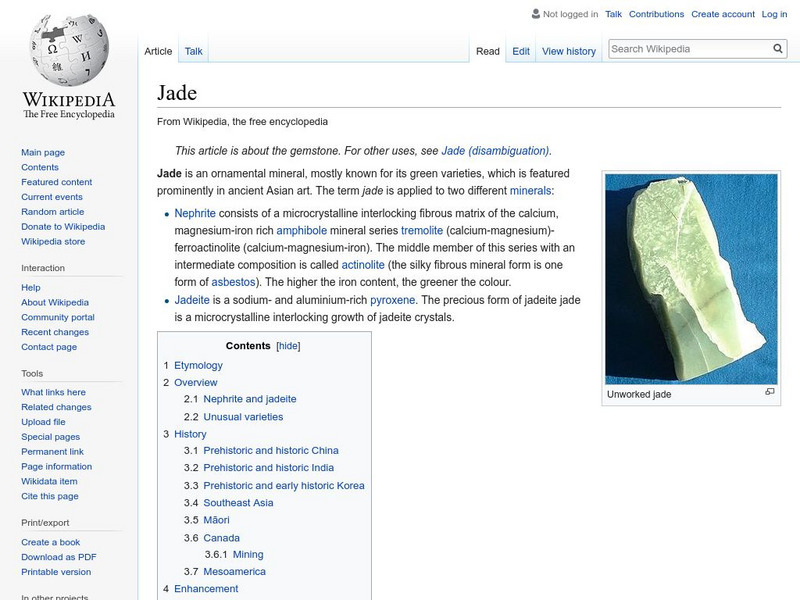Image resolution: width=800 pixels, height=600 pixels.
Task: Open the Talk tab next to Article
Action: [x=193, y=52]
